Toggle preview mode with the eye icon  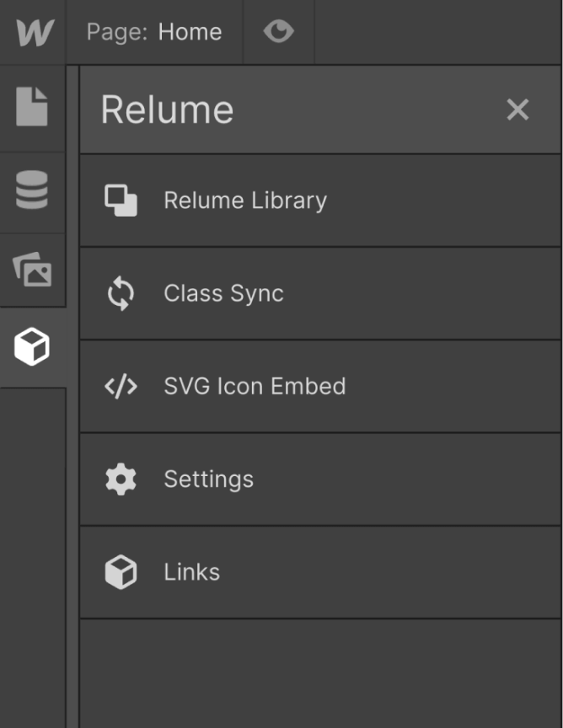(278, 31)
